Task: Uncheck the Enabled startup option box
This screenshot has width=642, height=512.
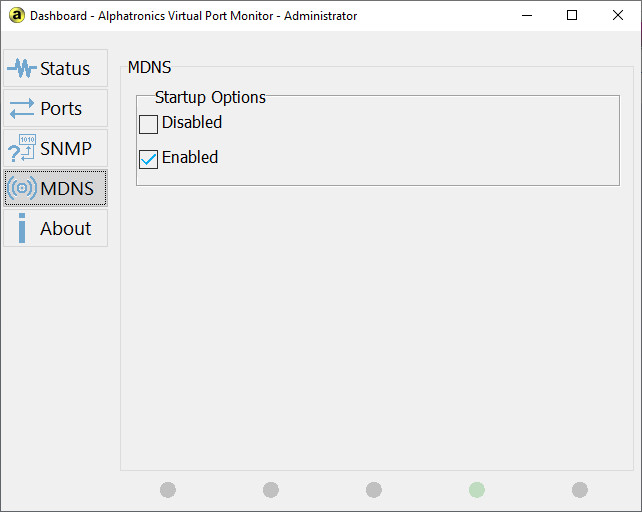Action: pos(148,159)
